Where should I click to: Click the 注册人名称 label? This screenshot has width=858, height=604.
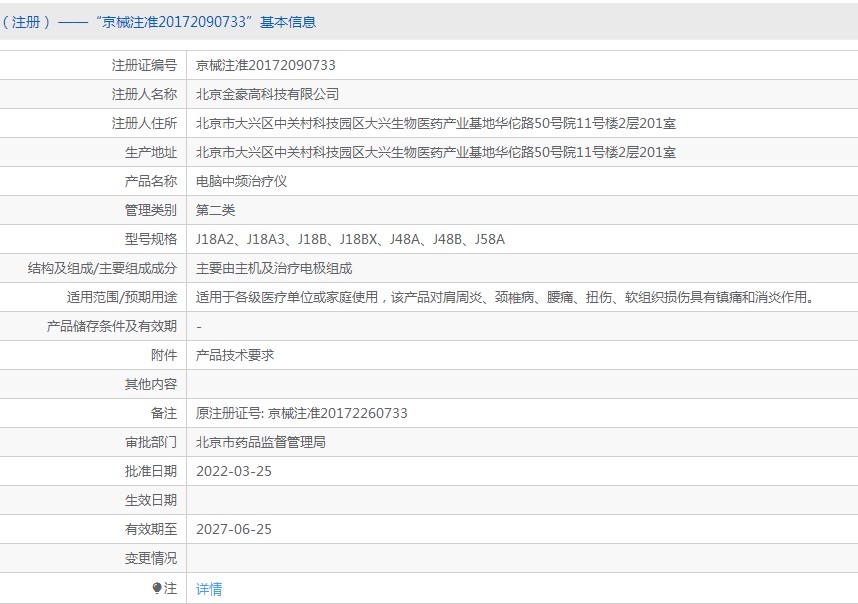tap(144, 94)
